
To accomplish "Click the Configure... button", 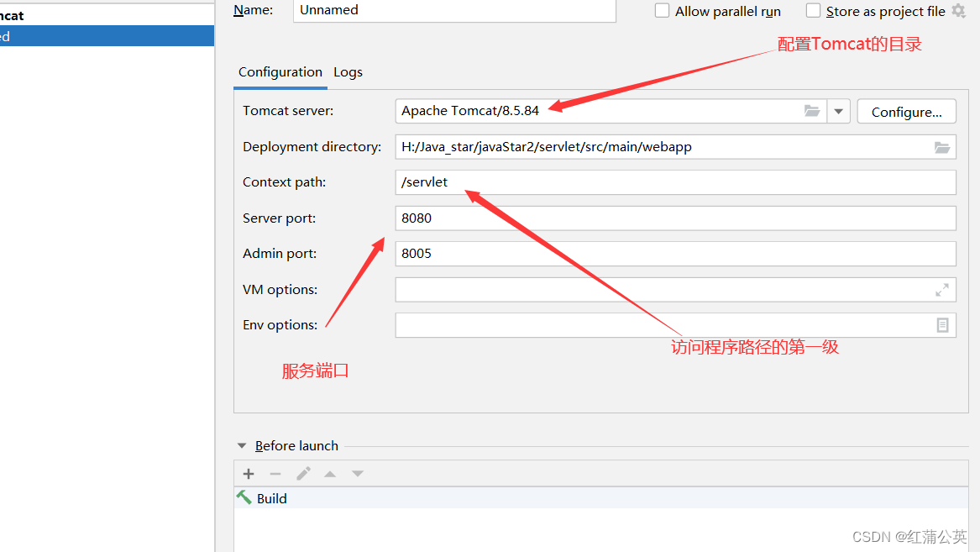I will 906,111.
